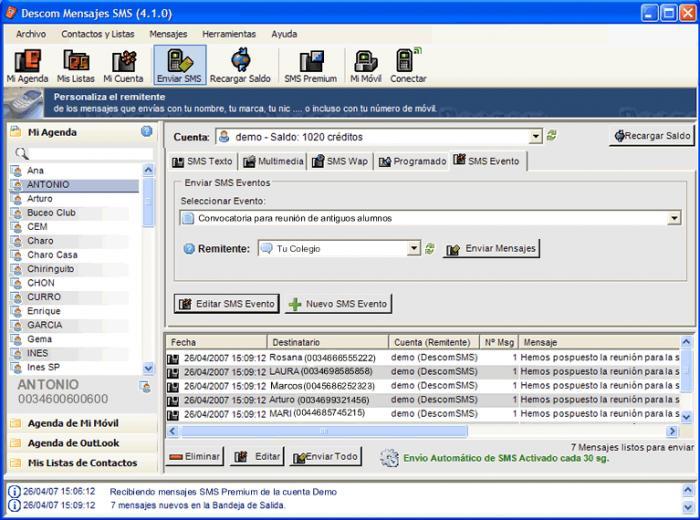The image size is (700, 520).
Task: Click the Recargar Saldo globe toolbar icon
Action: (x=241, y=60)
